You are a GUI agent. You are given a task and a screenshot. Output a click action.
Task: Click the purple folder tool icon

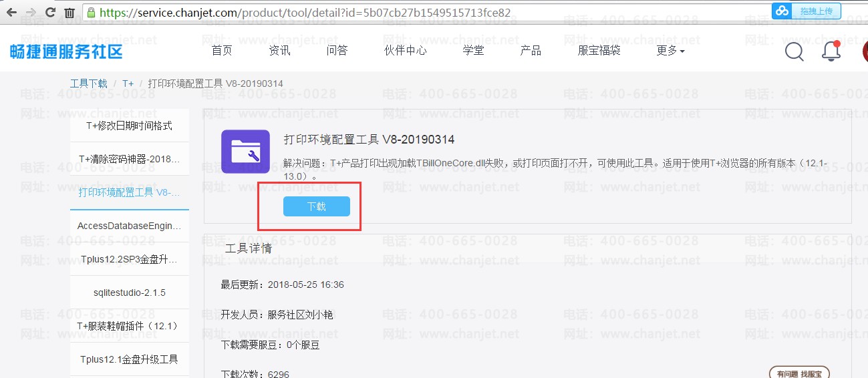click(x=245, y=152)
